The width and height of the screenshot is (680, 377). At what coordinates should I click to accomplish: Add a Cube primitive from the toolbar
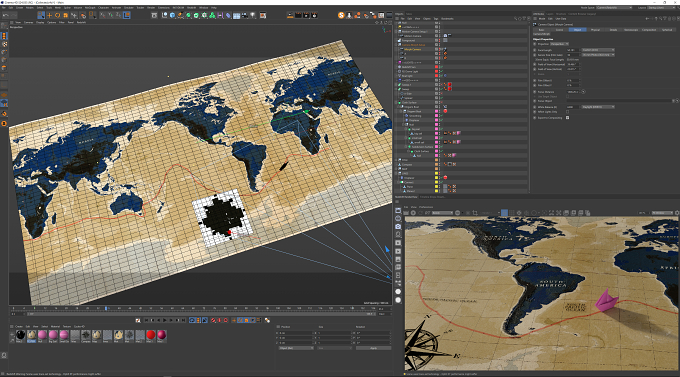(x=172, y=15)
